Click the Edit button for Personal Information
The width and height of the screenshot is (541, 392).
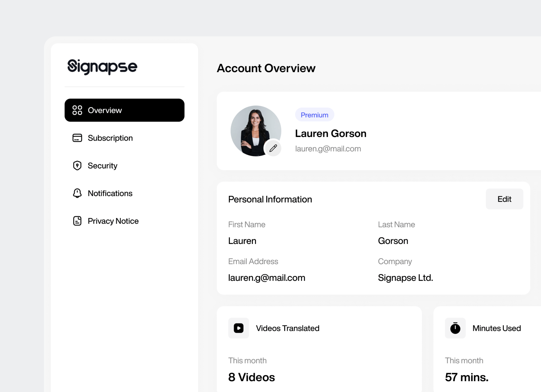pos(504,199)
